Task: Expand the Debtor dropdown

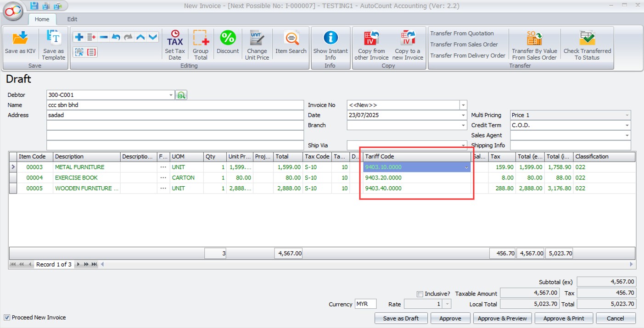Action: coord(171,95)
